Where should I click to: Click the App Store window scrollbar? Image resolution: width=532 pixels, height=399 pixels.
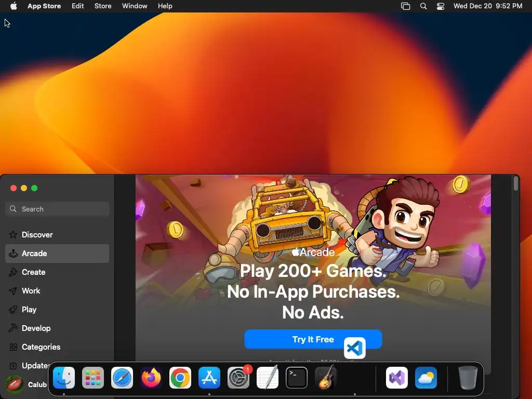[516, 183]
